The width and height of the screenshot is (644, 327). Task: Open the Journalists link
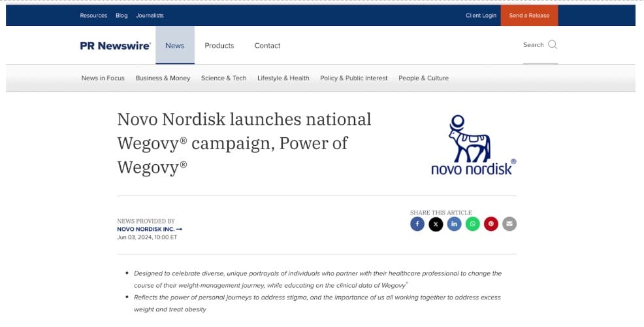(x=150, y=16)
